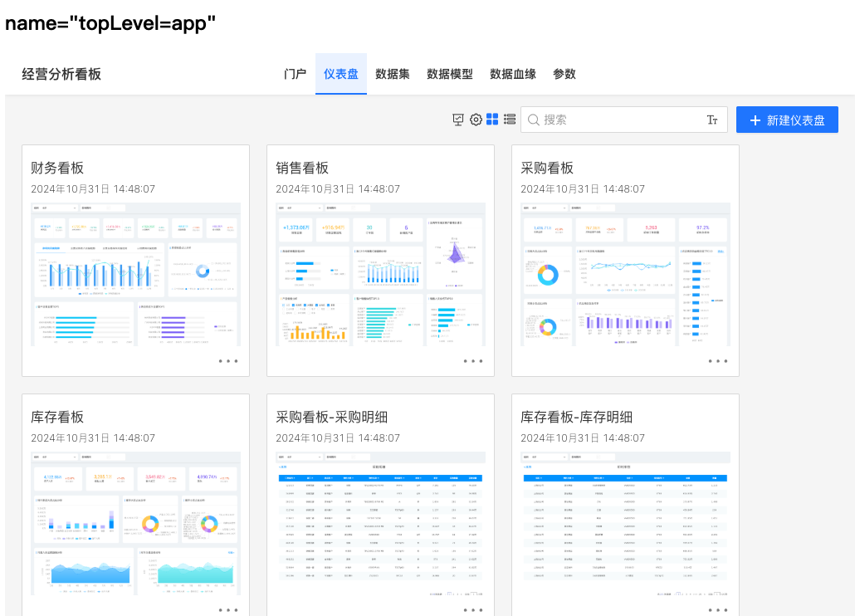Click the magnifier search icon

(x=534, y=120)
